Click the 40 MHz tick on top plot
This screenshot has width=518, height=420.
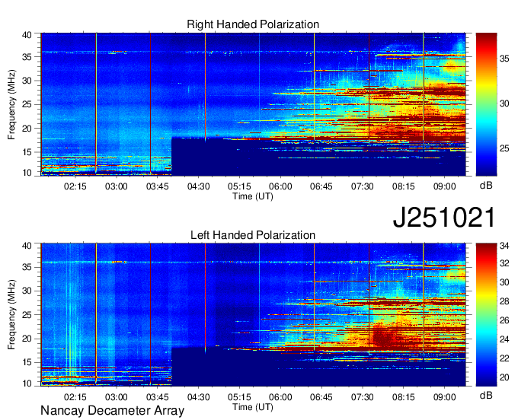click(x=28, y=35)
